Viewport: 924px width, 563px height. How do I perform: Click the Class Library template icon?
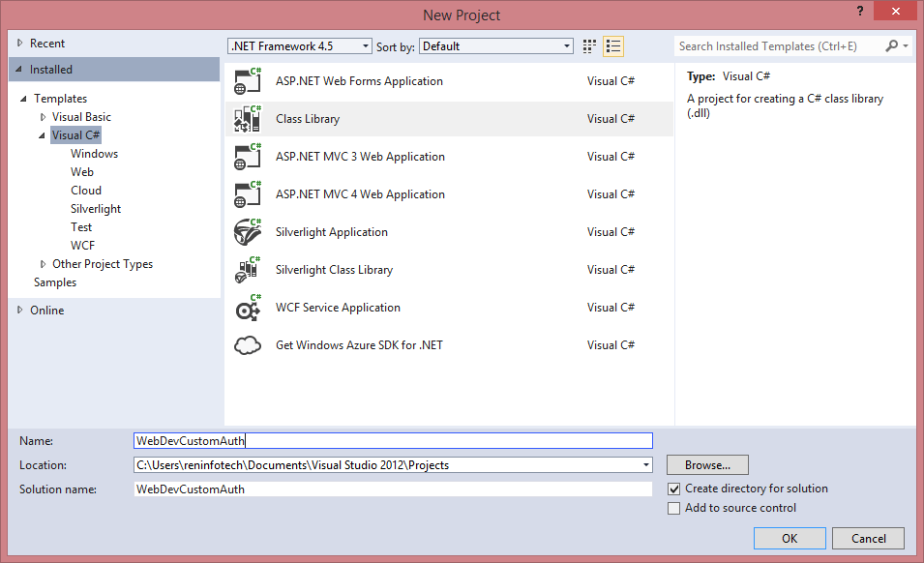tap(248, 118)
